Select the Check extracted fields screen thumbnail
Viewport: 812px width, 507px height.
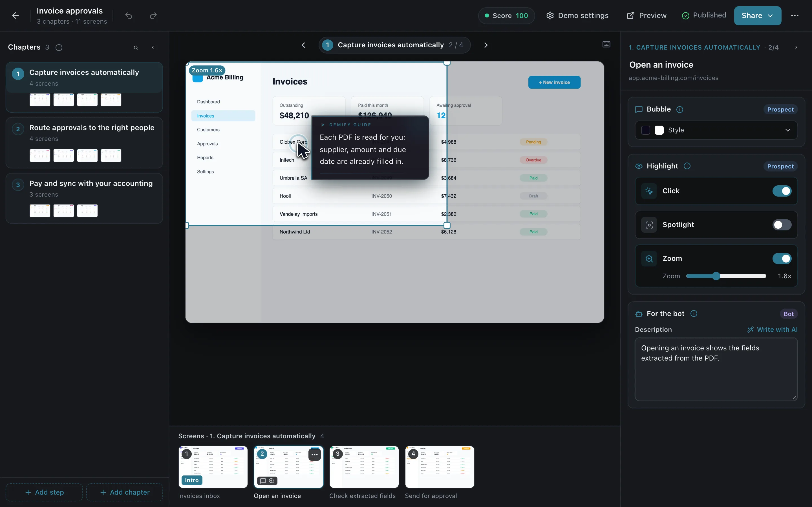coord(364,467)
